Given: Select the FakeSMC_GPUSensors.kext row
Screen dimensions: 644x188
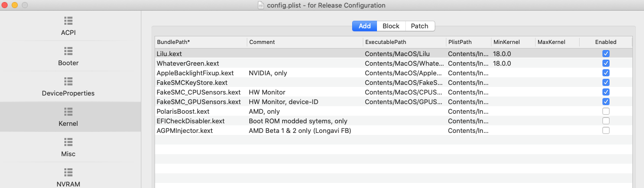Looking at the screenshot, I should coord(393,102).
